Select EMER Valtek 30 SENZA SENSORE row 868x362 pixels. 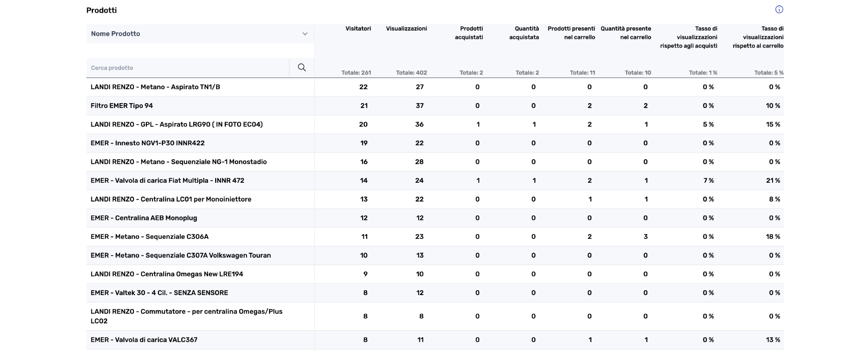coord(159,293)
